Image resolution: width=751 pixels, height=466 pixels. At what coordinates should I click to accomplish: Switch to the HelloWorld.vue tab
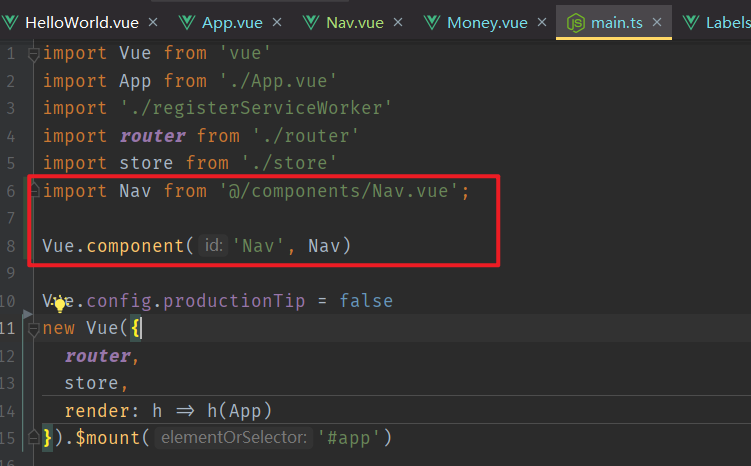(81, 23)
